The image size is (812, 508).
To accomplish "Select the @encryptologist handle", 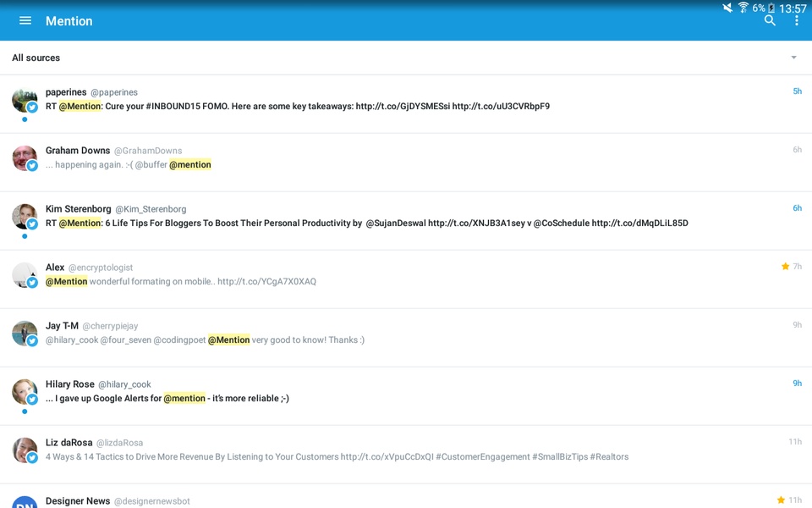I will (x=101, y=268).
